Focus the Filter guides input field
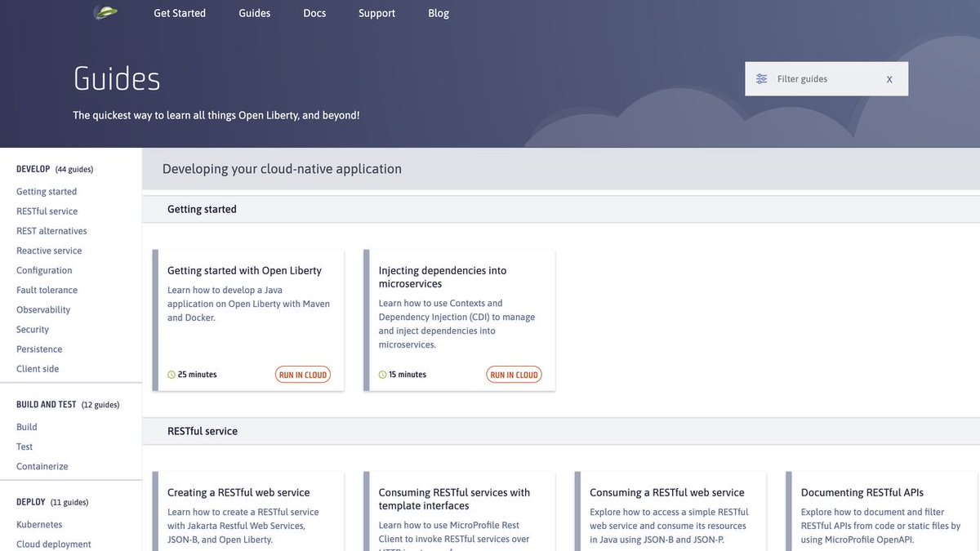980x551 pixels. click(x=825, y=79)
